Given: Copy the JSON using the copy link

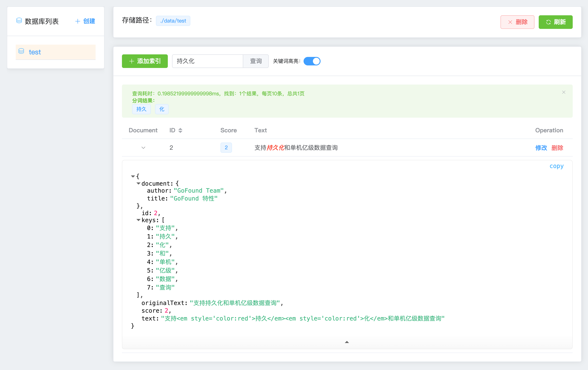Looking at the screenshot, I should (x=556, y=166).
